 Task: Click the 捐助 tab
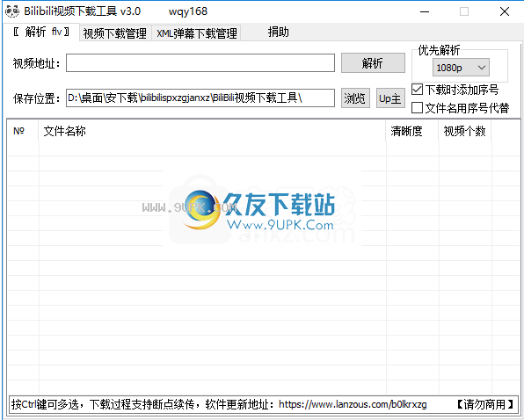pyautogui.click(x=278, y=33)
